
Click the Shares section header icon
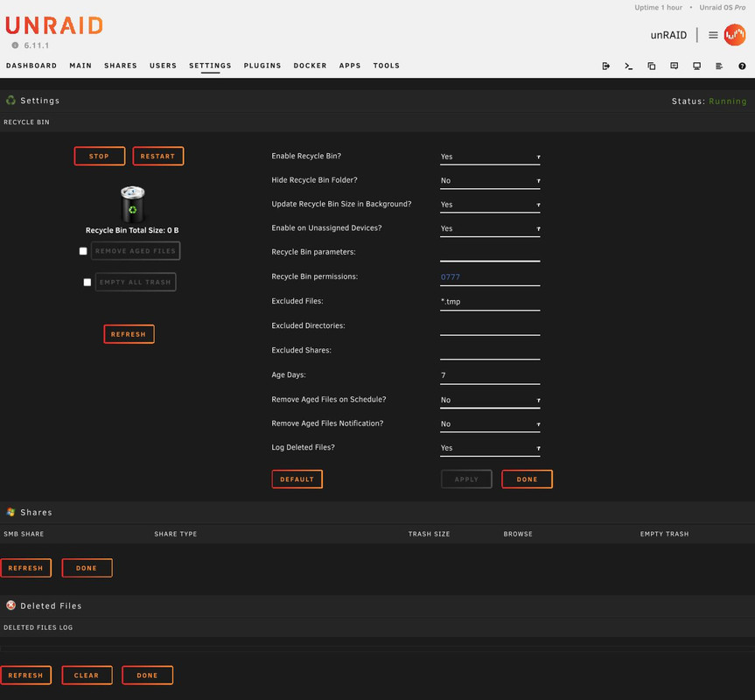10,512
